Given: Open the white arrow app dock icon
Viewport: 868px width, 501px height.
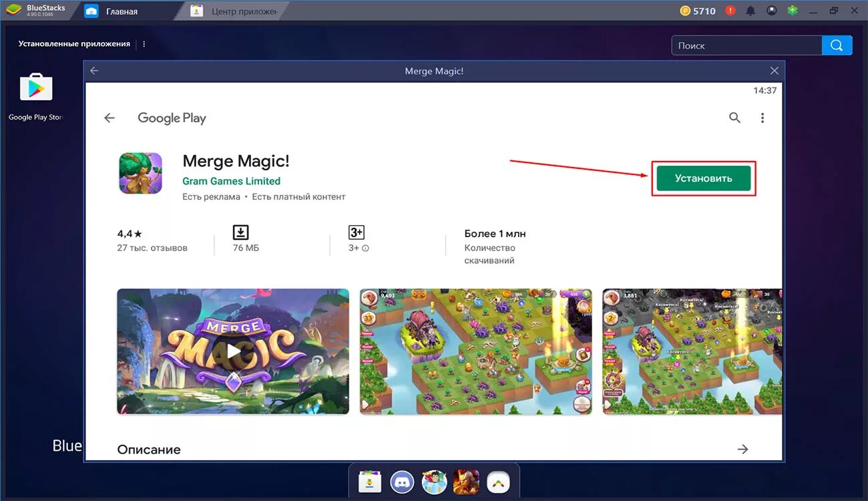Looking at the screenshot, I should click(498, 481).
